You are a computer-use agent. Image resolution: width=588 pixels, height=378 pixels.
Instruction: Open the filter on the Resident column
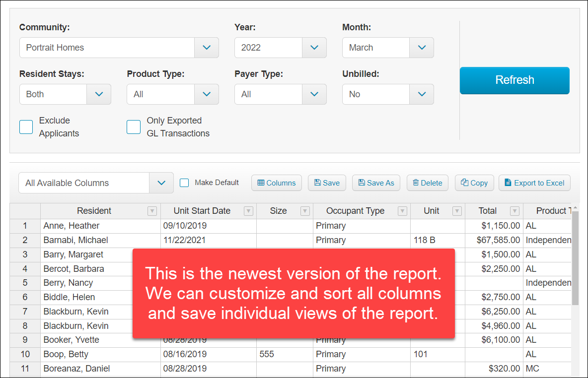[x=152, y=211]
